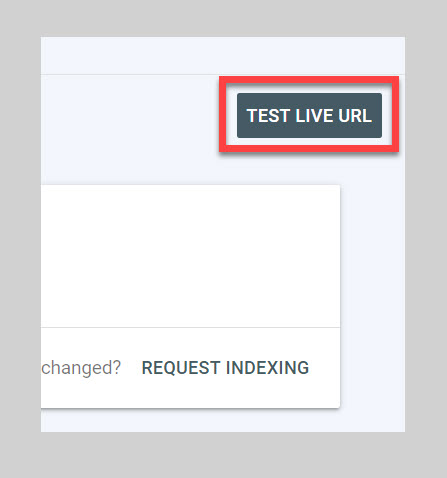Click the red highlight border around button
This screenshot has height=478, width=447.
(309, 80)
